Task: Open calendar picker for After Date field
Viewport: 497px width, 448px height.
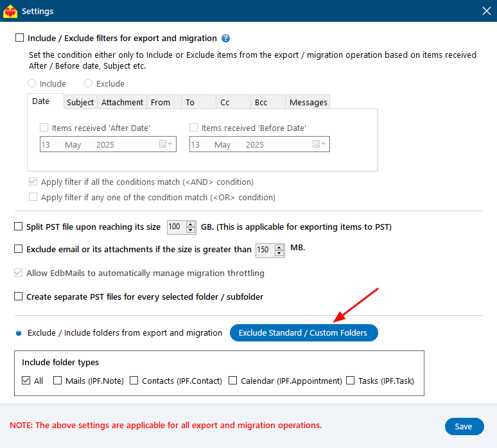Action: click(x=166, y=144)
